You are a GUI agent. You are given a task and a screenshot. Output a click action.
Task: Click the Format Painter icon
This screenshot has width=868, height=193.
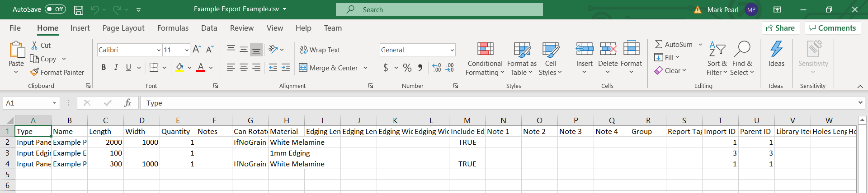[34, 72]
